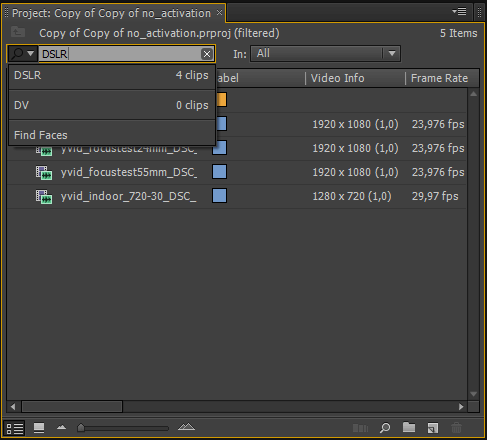Click Automate to Sequence icon

pos(360,428)
